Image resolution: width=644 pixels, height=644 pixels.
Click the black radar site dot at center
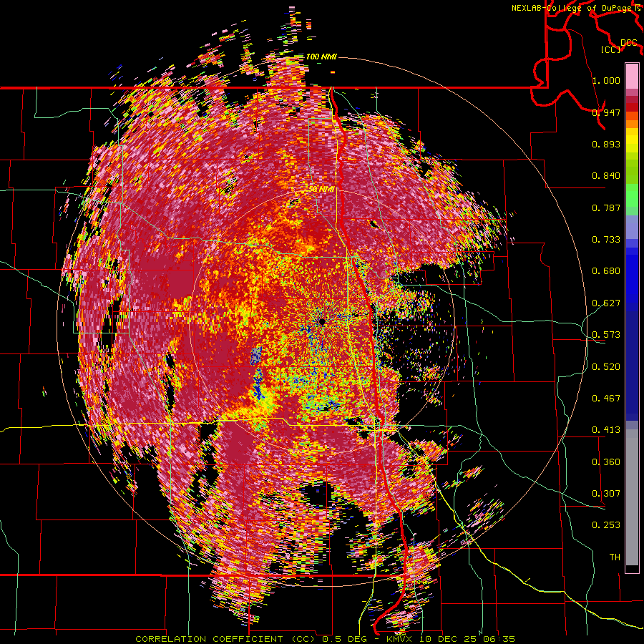[322, 321]
